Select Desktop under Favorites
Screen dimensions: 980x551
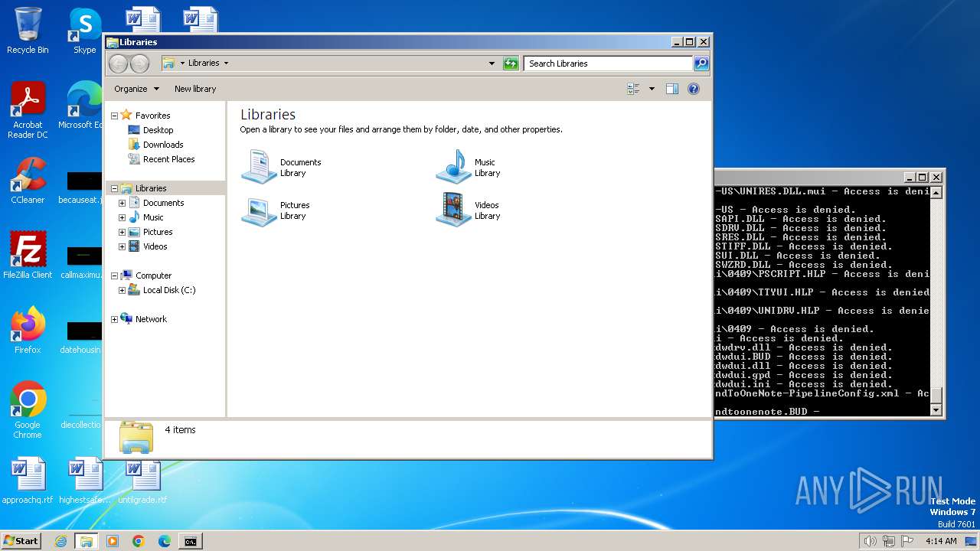(158, 130)
